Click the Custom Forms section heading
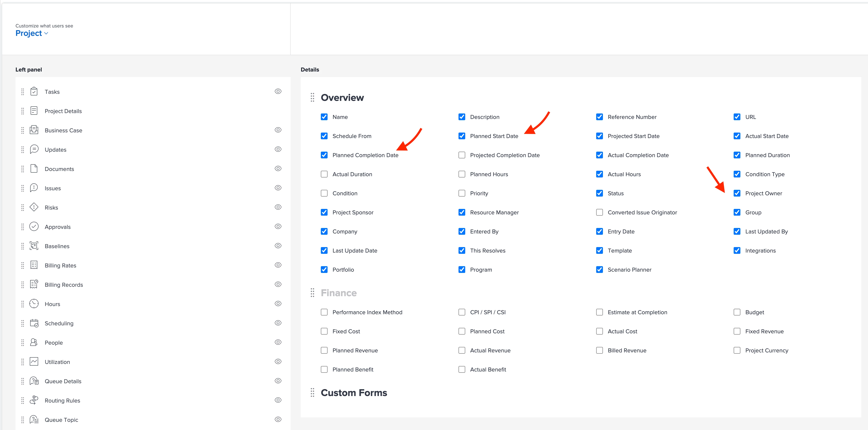This screenshot has height=430, width=868. (x=354, y=393)
